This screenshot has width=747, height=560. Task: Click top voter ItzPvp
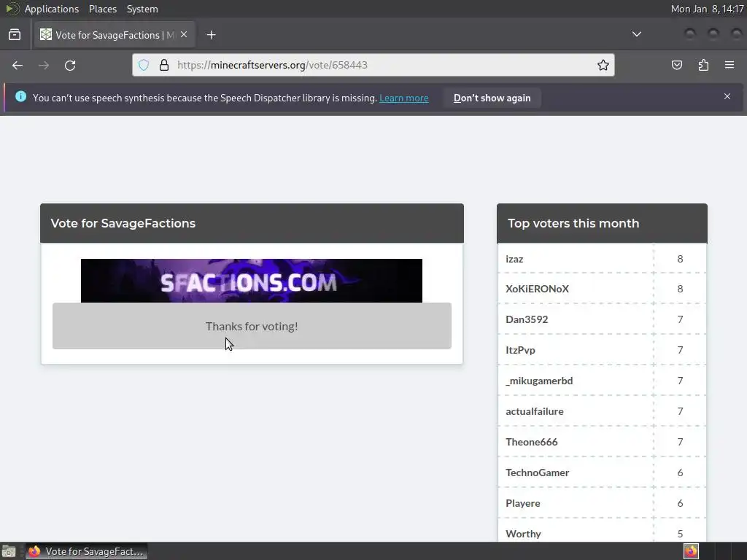(x=520, y=350)
